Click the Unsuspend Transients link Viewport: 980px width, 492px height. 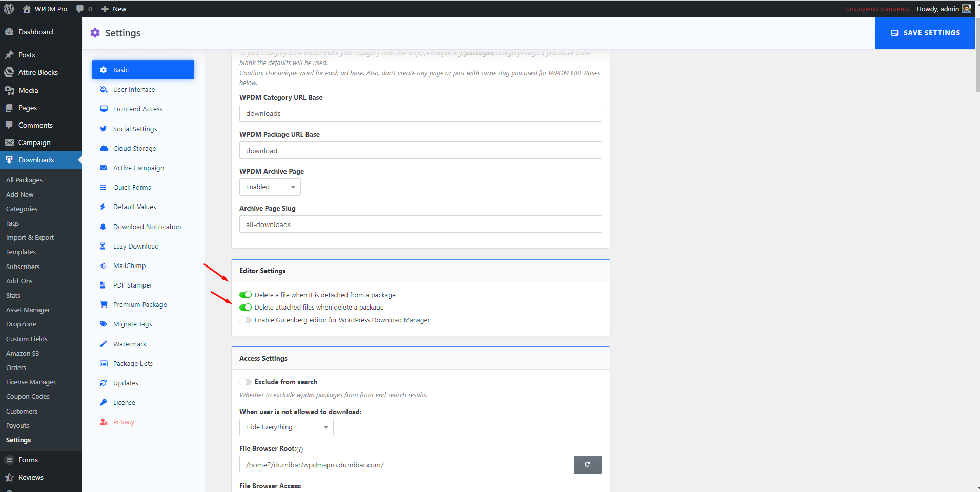pos(877,9)
